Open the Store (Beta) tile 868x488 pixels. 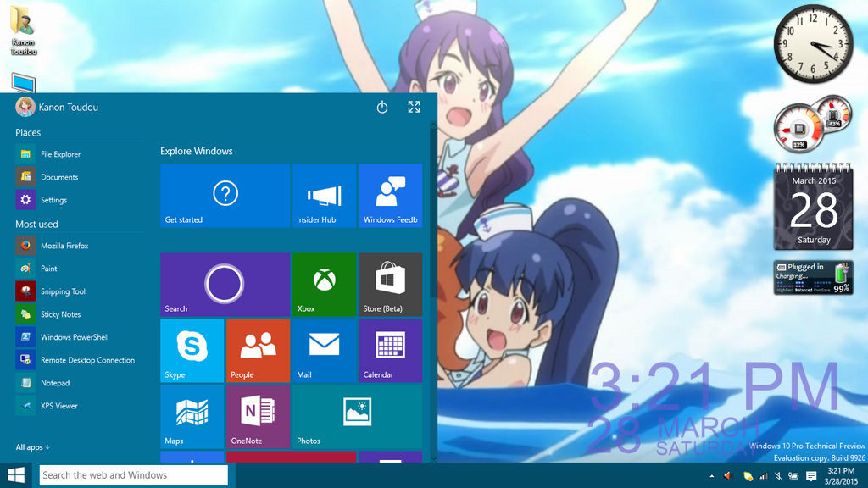(x=390, y=285)
